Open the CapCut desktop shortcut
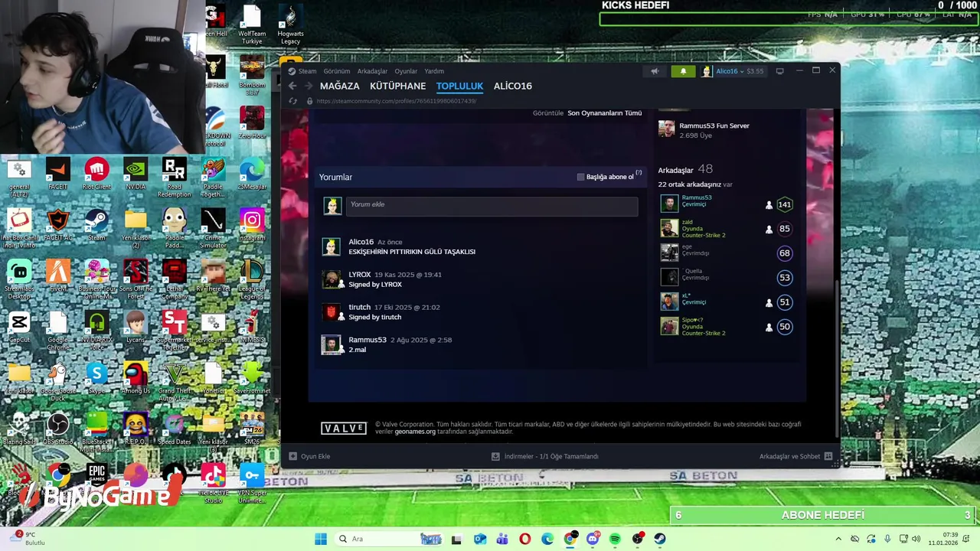 click(19, 328)
